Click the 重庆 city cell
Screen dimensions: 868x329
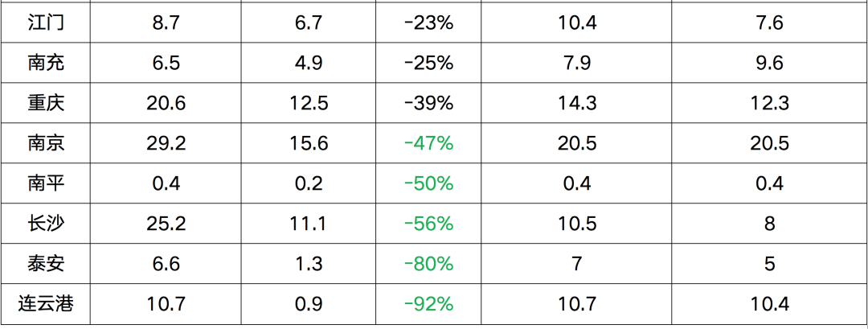45,103
